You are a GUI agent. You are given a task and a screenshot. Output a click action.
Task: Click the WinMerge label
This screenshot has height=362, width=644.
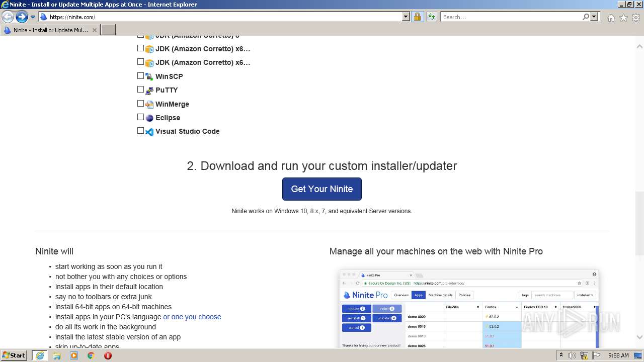172,104
